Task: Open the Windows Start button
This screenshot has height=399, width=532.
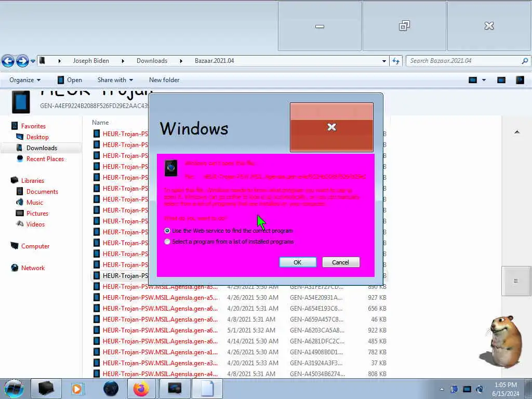Action: (x=14, y=389)
